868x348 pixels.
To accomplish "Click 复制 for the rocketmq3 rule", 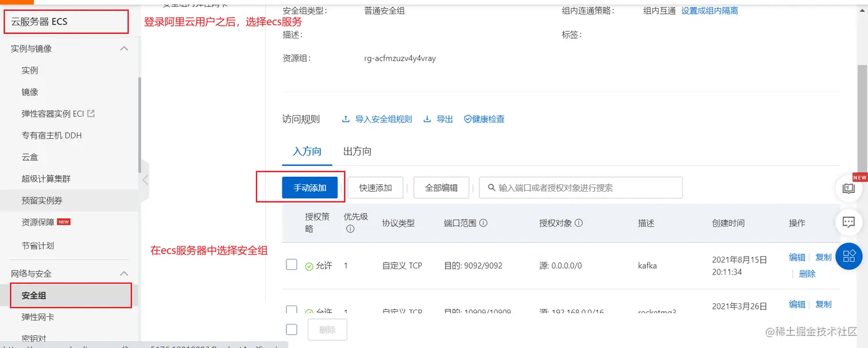I will 823,304.
